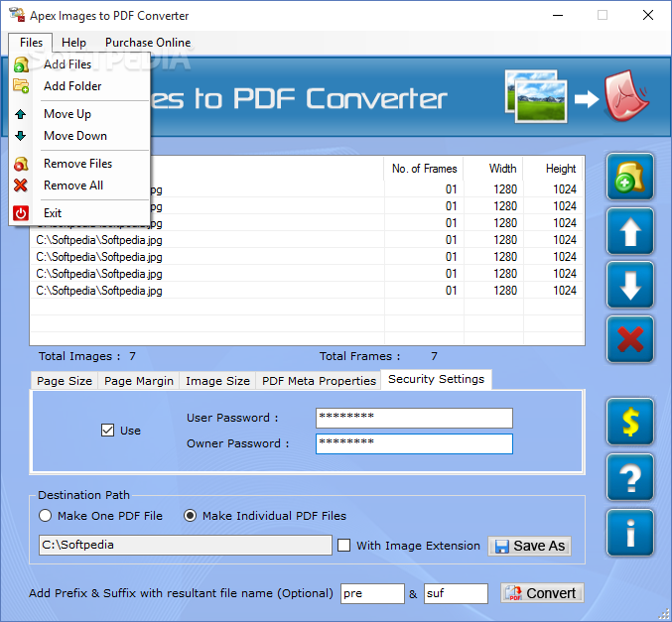The image size is (672, 622).
Task: Click the green Move Up arrow icon in menu
Action: point(20,114)
